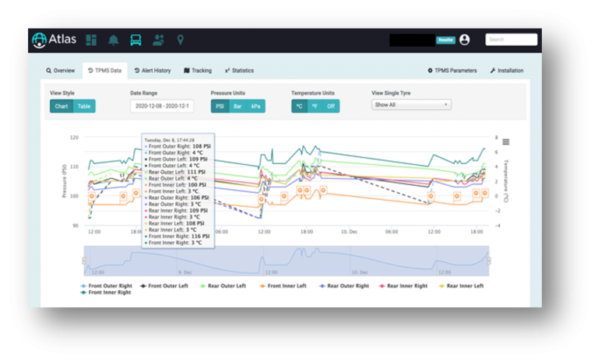The image size is (598, 364).
Task: Open the dashboard grid icon in navbar
Action: pyautogui.click(x=91, y=40)
